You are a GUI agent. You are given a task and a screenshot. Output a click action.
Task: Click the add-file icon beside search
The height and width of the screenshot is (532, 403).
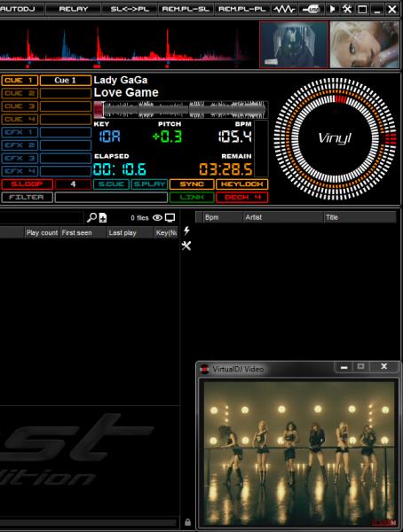pos(103,217)
